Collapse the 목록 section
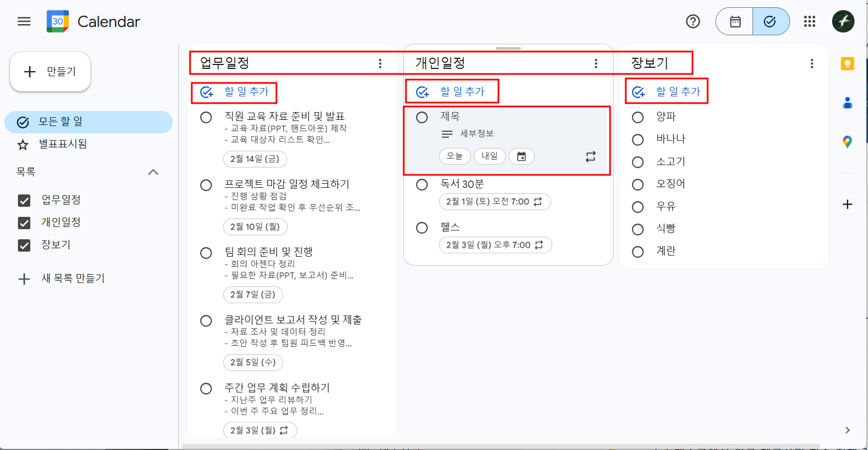This screenshot has width=868, height=450. [153, 172]
